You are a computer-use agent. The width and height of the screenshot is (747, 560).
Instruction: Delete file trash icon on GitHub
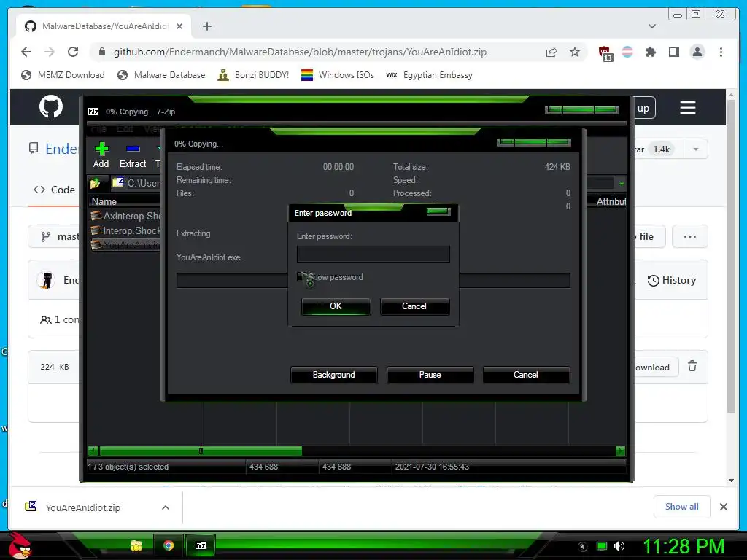pos(692,366)
